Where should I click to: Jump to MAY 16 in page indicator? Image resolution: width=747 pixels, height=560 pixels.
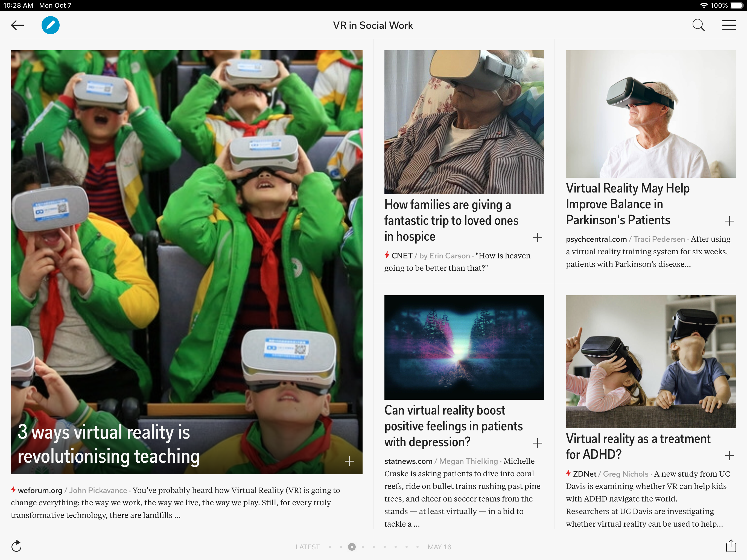(x=439, y=547)
